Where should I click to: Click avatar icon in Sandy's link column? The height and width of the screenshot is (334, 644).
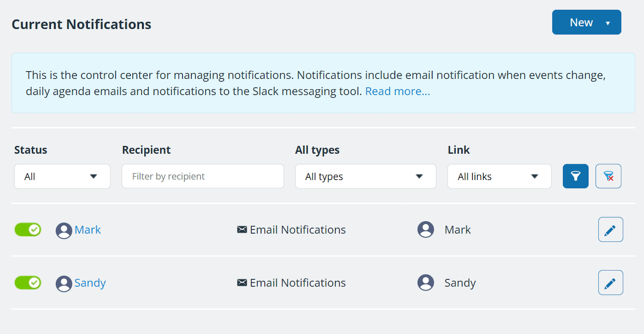click(x=426, y=283)
